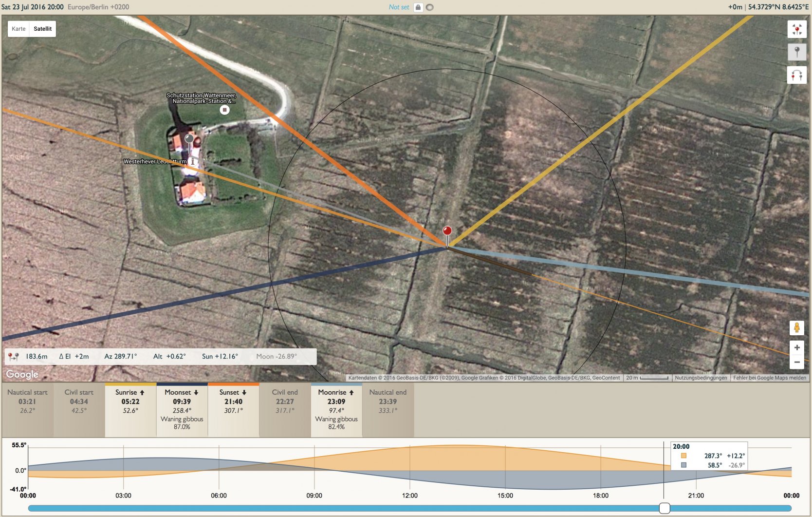Open the Not set location link

click(x=399, y=7)
